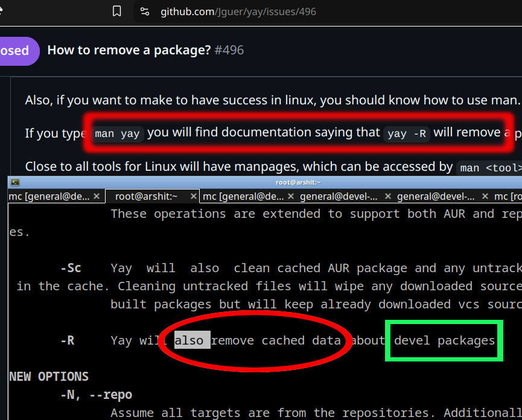Image resolution: width=522 pixels, height=420 pixels.
Task: Click the 'man yay' inline code
Action: (x=117, y=134)
